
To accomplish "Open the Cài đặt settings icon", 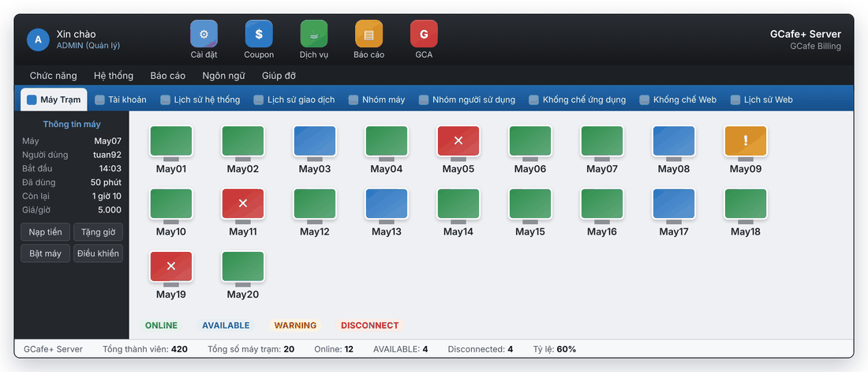I will [x=204, y=34].
